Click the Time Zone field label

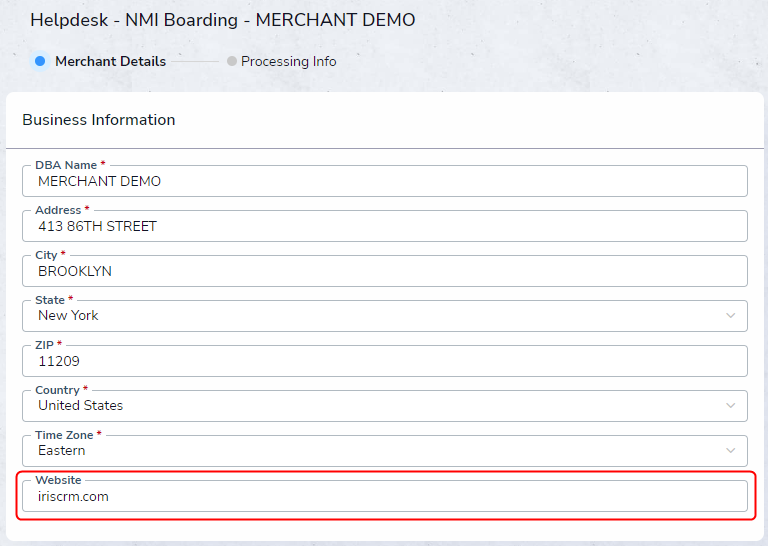[x=64, y=435]
